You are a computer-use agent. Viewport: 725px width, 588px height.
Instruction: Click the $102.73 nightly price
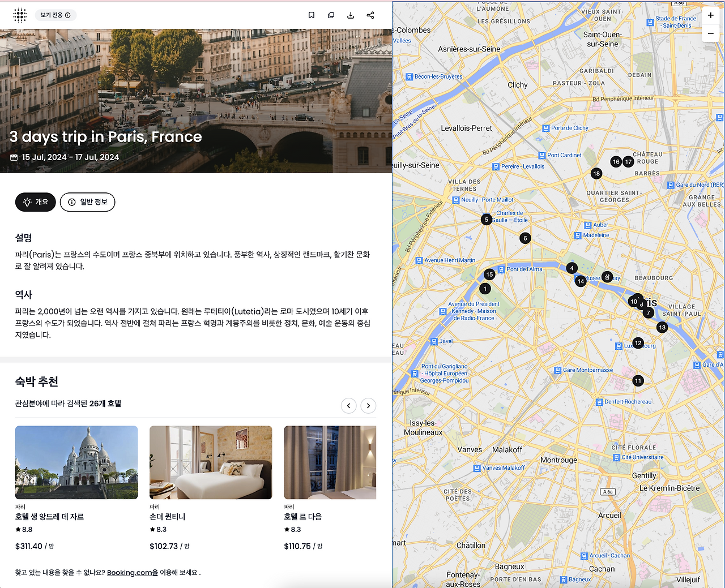click(x=164, y=546)
